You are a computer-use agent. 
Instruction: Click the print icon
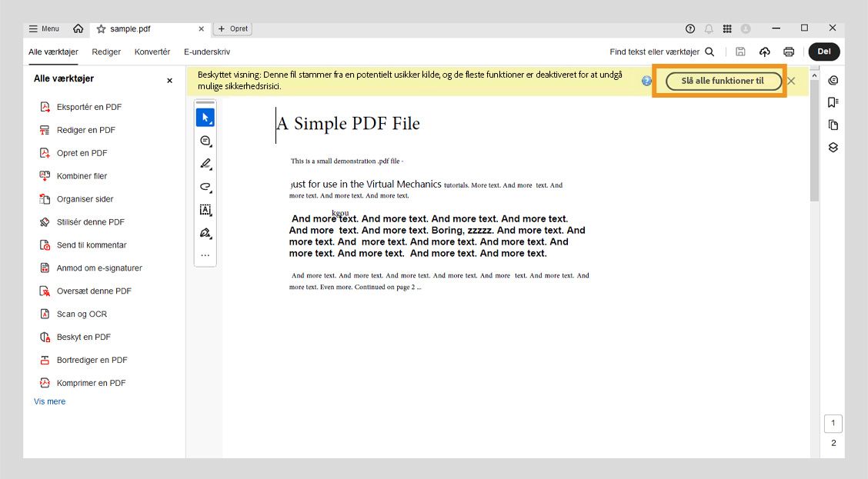(x=789, y=52)
